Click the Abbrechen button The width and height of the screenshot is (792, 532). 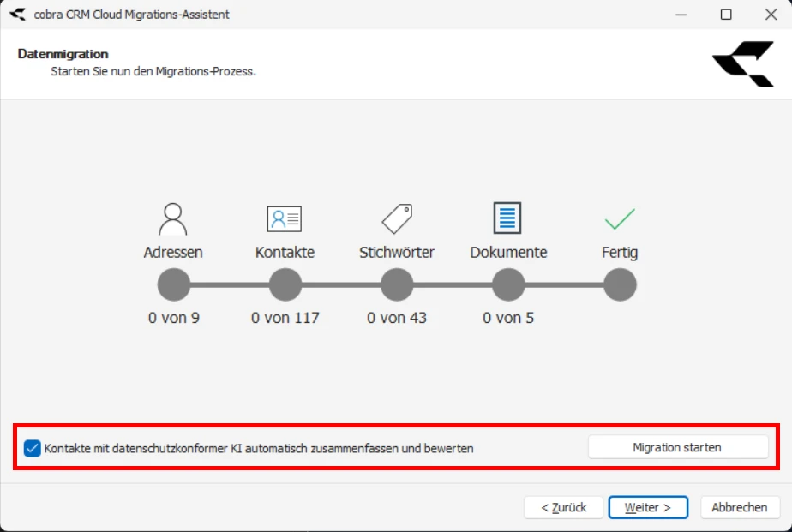click(739, 507)
